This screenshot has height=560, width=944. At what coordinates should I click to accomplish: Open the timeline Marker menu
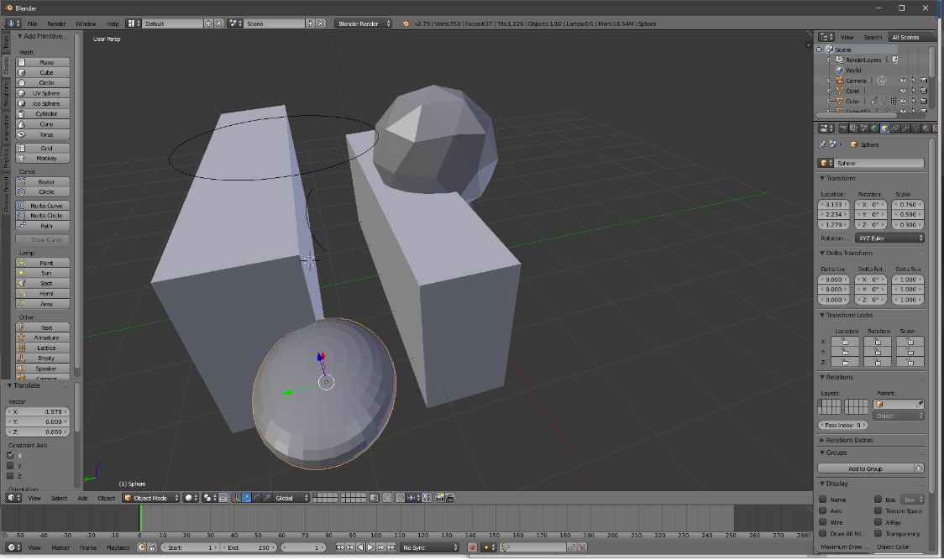pos(60,547)
